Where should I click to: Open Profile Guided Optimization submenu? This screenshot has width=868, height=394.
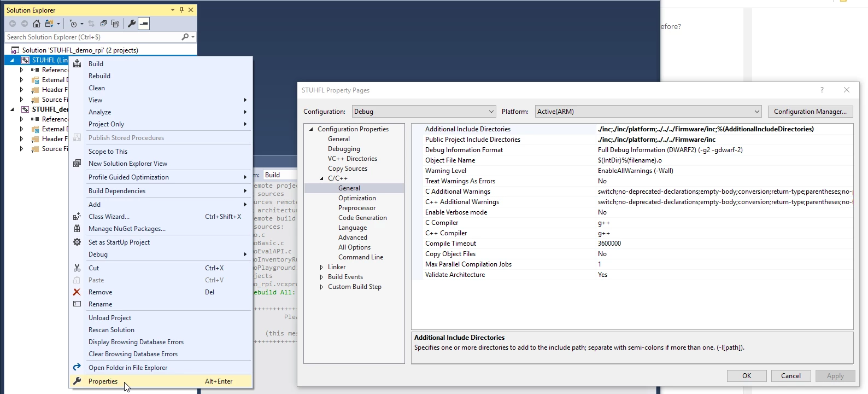click(161, 177)
